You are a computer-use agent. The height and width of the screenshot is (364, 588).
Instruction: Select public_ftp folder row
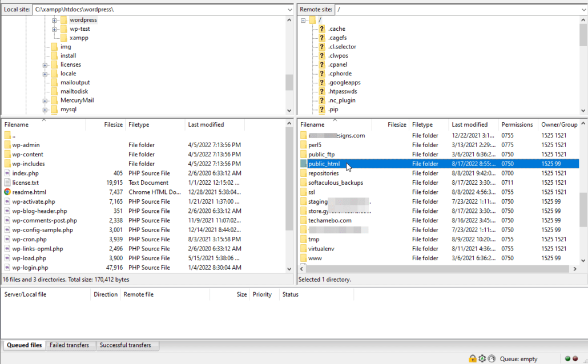pos(439,155)
